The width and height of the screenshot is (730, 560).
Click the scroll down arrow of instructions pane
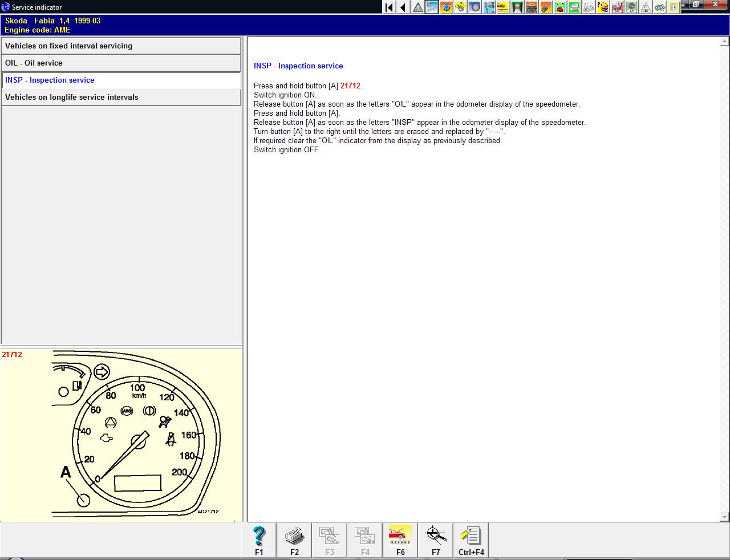click(x=724, y=517)
